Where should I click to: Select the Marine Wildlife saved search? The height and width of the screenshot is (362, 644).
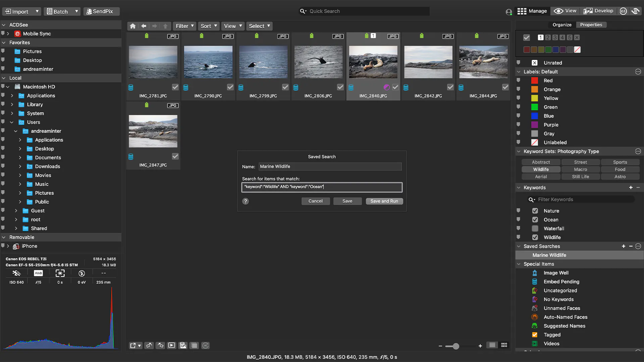(549, 255)
